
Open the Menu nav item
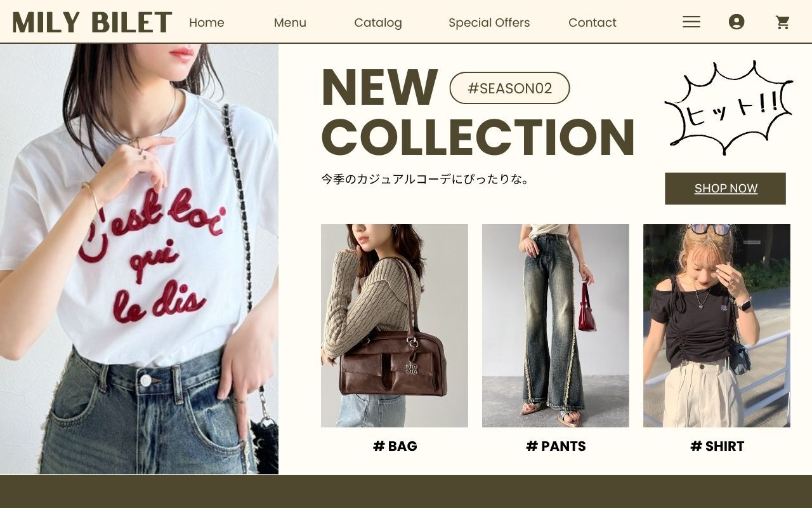290,23
